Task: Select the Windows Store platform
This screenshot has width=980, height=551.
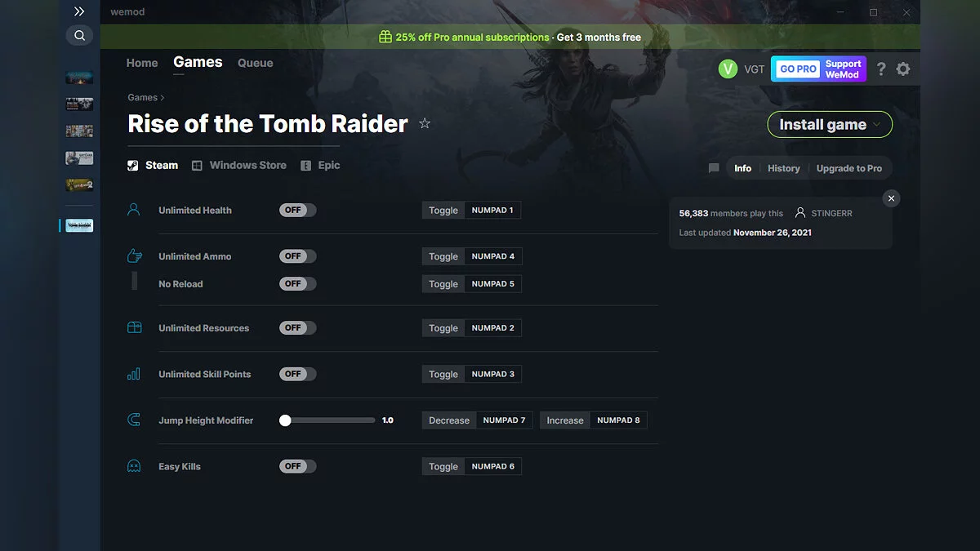Action: pos(238,165)
